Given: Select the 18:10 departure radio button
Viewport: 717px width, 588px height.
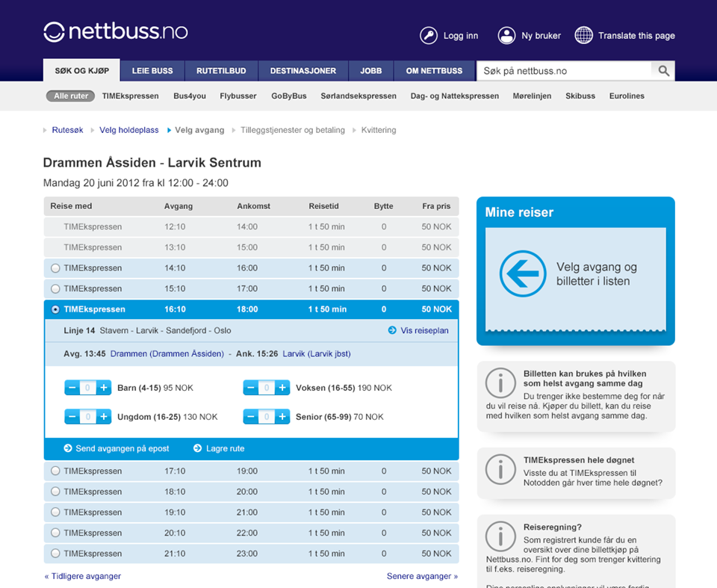Looking at the screenshot, I should (x=55, y=492).
